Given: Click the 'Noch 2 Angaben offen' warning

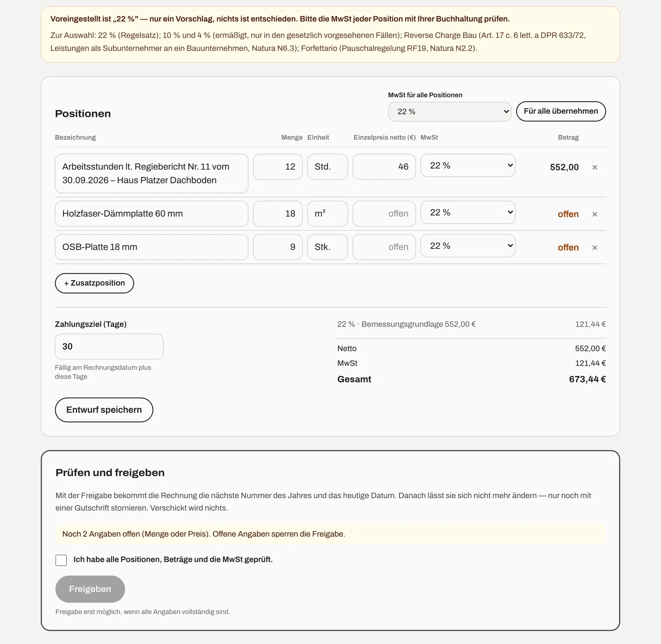Looking at the screenshot, I should 330,534.
